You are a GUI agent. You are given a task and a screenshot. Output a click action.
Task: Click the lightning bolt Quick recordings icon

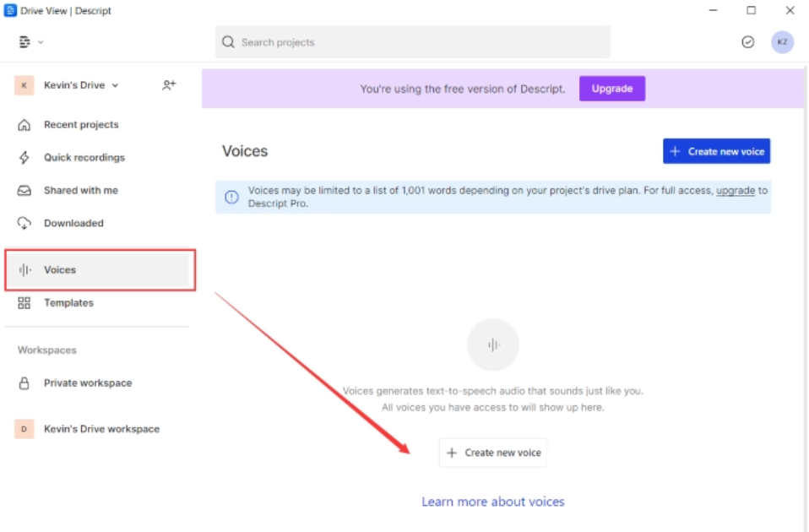(24, 157)
